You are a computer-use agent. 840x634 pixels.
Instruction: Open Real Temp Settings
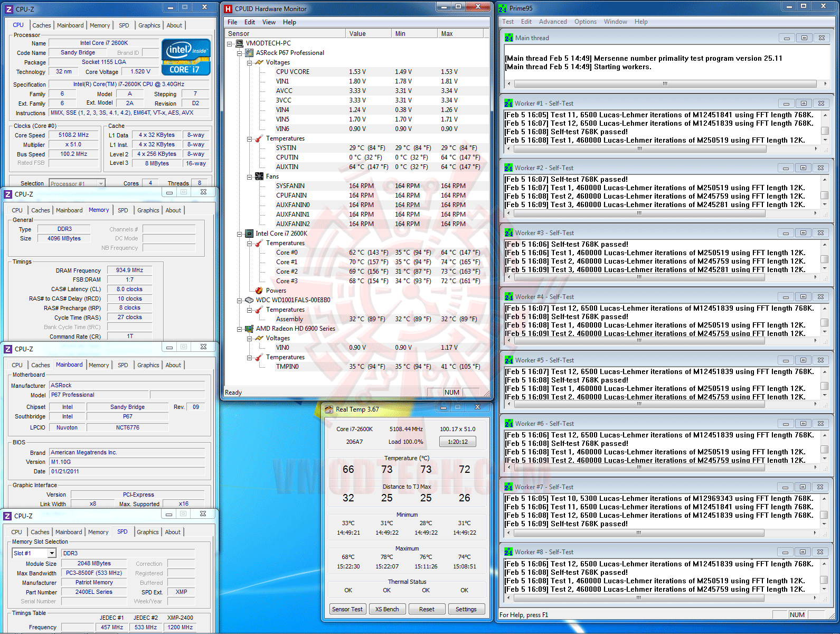click(466, 609)
